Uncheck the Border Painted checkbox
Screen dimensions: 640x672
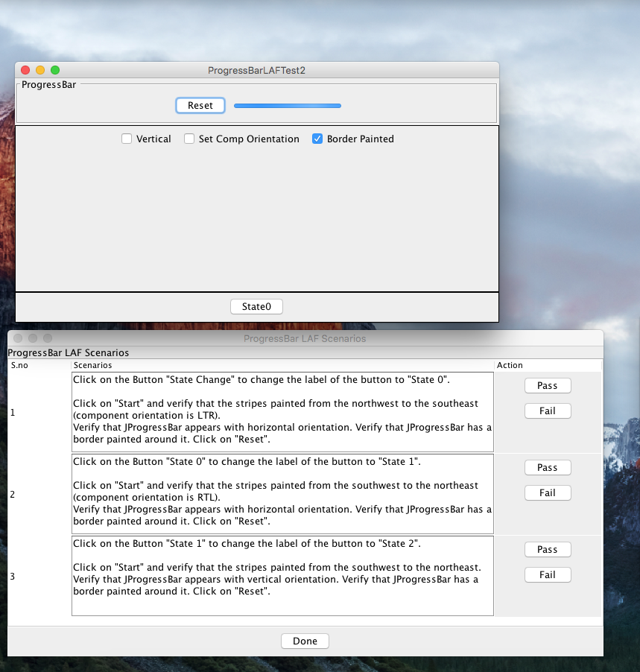[x=317, y=139]
